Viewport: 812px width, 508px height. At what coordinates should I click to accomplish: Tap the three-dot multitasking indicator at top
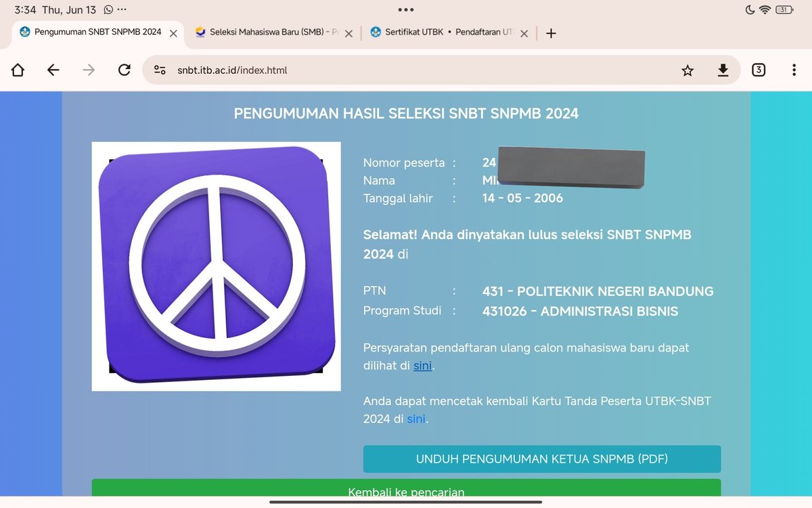coord(406,10)
